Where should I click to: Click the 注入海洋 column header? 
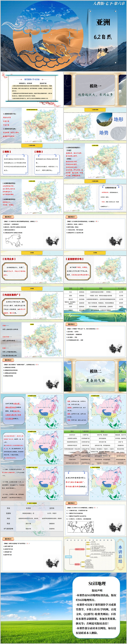click(x=121, y=288)
